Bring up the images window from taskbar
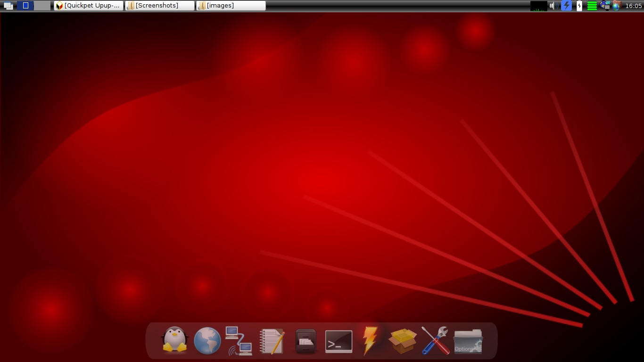Screen dimensions: 644x362 point(231,6)
